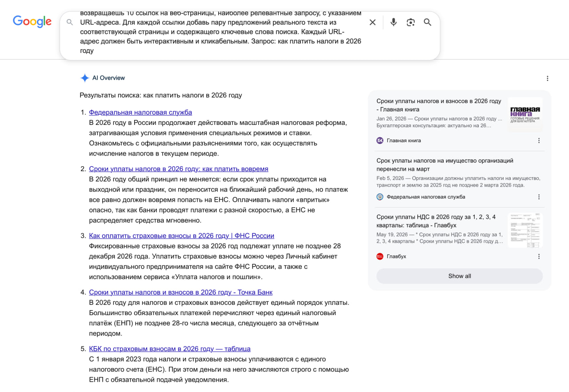Click the Jan 26, 2026 card snippet

pyautogui.click(x=439, y=122)
